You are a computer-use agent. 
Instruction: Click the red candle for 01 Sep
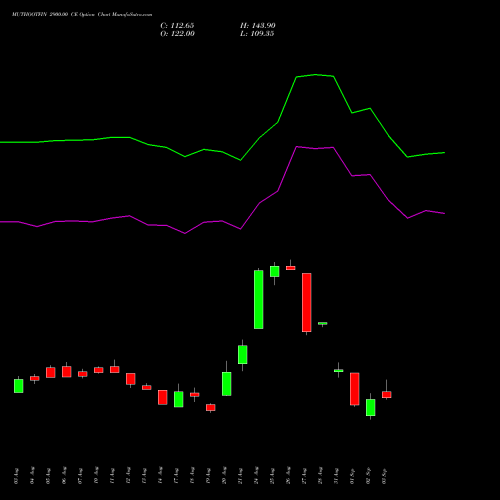click(x=355, y=389)
